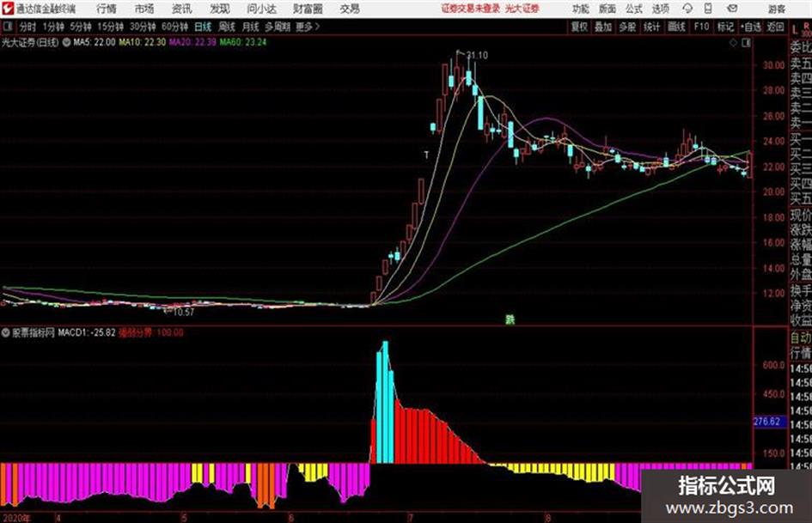Click the MA10: 22.30 indicator label

point(143,42)
